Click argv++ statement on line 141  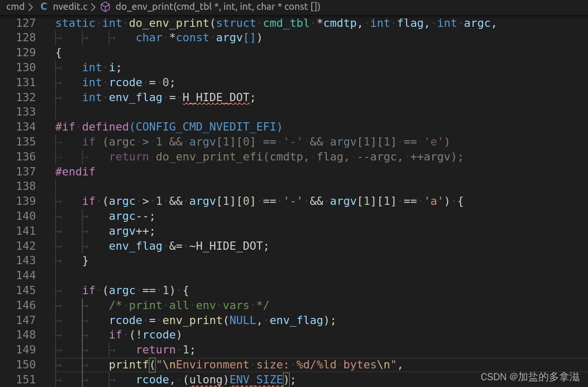point(131,231)
